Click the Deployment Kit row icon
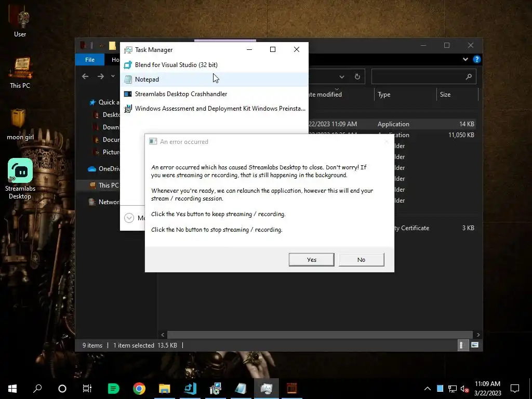 click(x=128, y=109)
